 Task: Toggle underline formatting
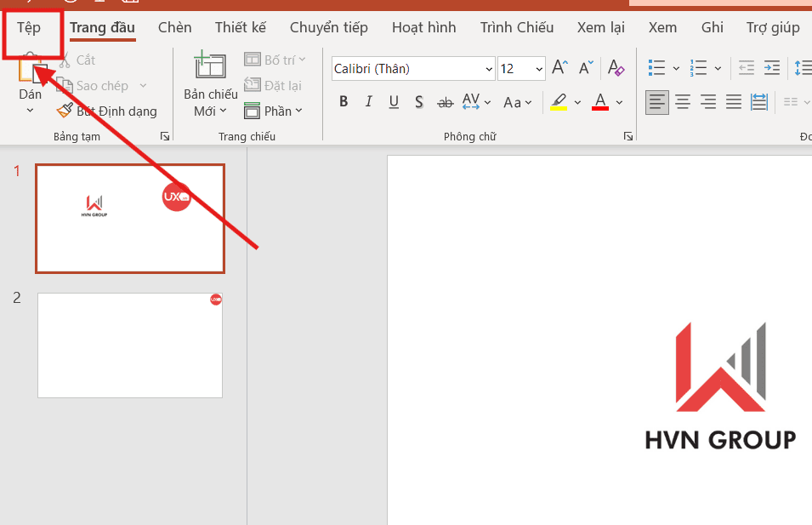coord(393,101)
